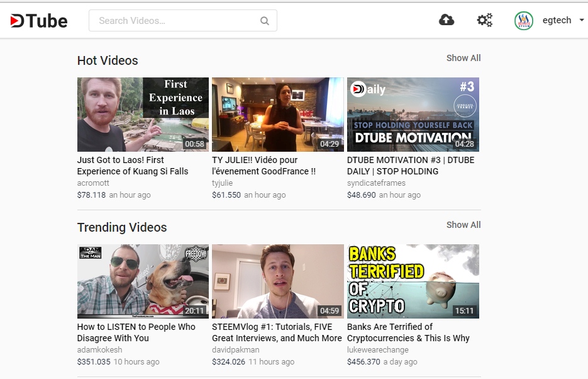
Task: Open the Adam vs The Man dog thumbnail
Action: [143, 281]
